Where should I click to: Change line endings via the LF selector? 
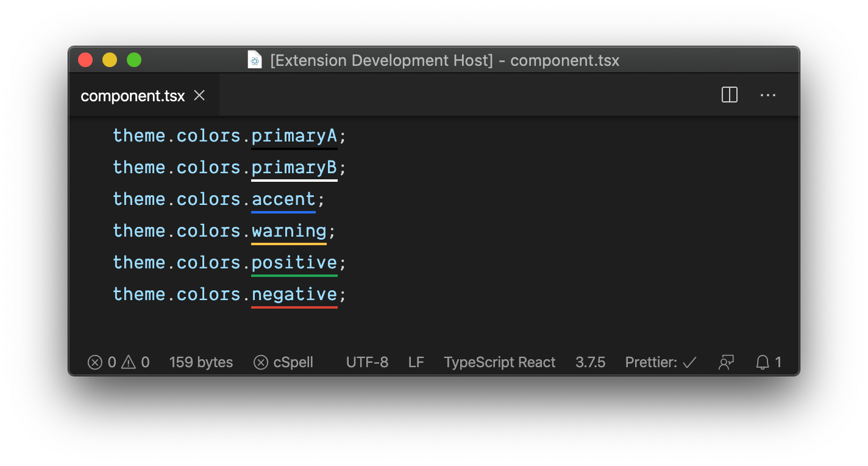(416, 362)
